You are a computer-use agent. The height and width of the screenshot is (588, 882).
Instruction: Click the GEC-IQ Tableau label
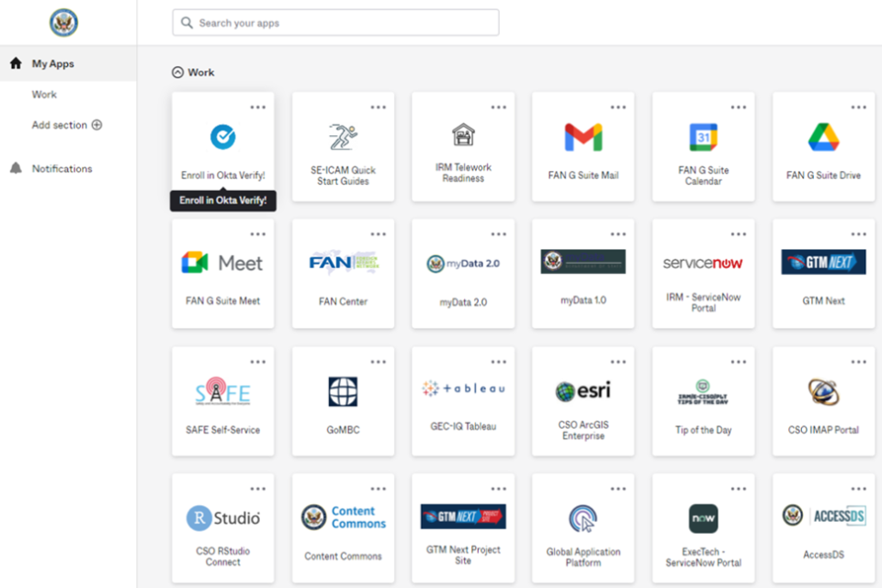click(x=463, y=426)
